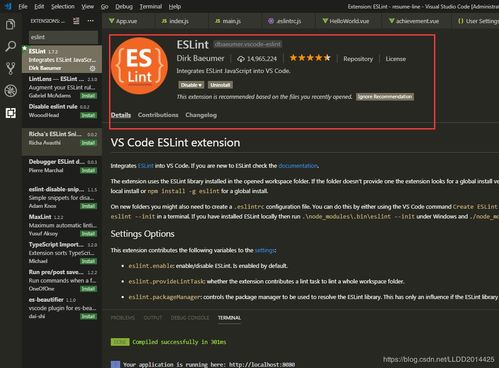Open the Debug view in activity bar

click(x=10, y=91)
